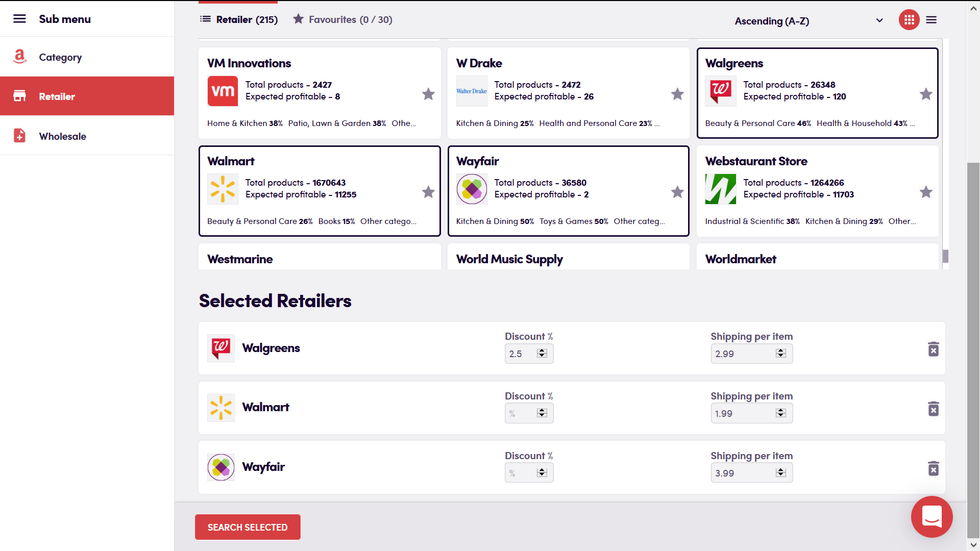The image size is (980, 551).
Task: Click the Retailer storefront icon in sidebar
Action: tap(19, 96)
